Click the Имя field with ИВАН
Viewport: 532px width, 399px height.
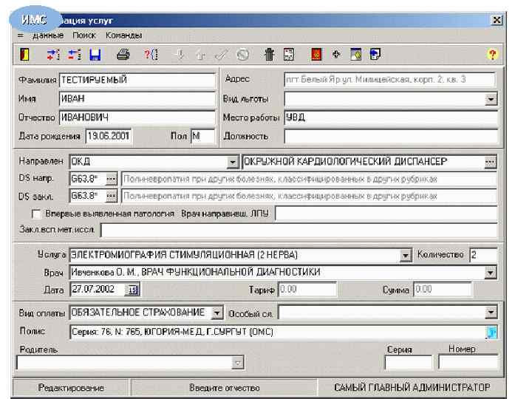click(x=137, y=99)
